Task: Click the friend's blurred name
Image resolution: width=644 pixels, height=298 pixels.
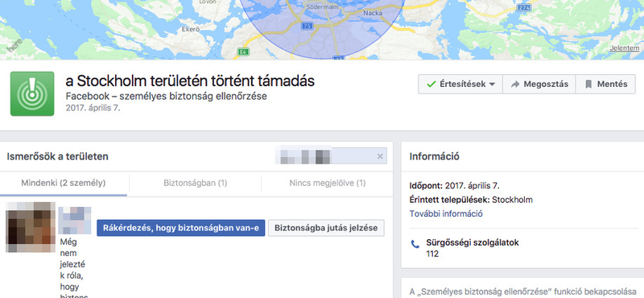Action: tap(74, 221)
